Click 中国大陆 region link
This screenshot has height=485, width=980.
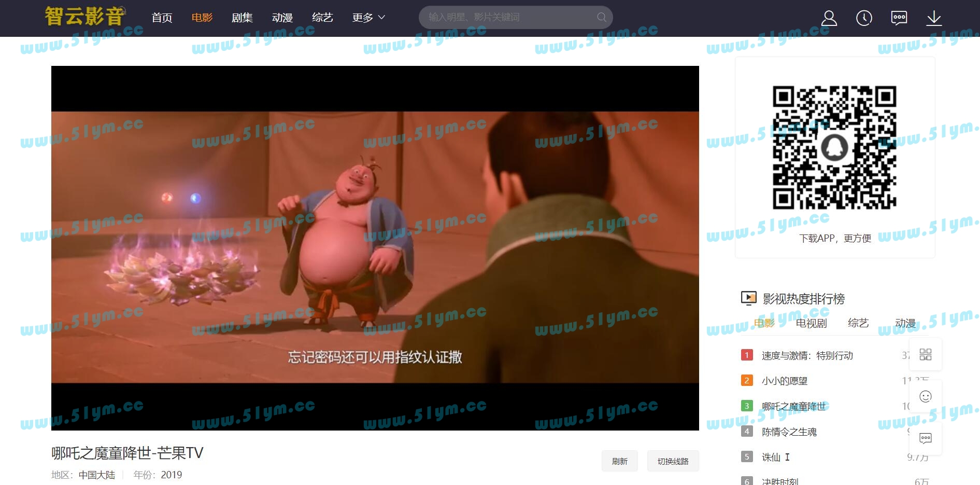97,475
